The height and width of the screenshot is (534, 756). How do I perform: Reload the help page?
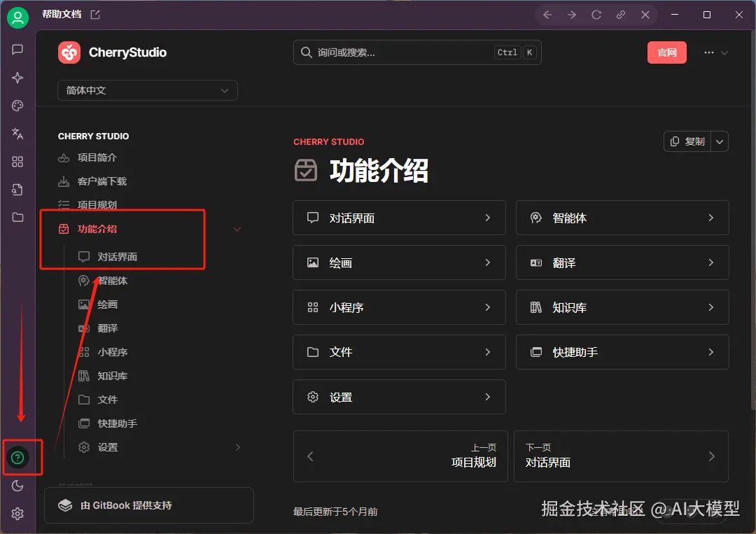596,15
